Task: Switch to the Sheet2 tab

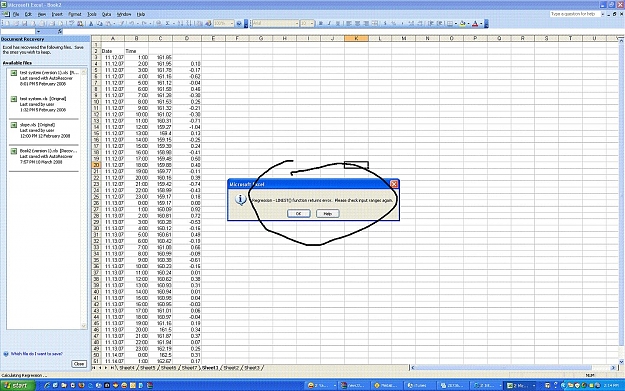Action: click(x=231, y=367)
